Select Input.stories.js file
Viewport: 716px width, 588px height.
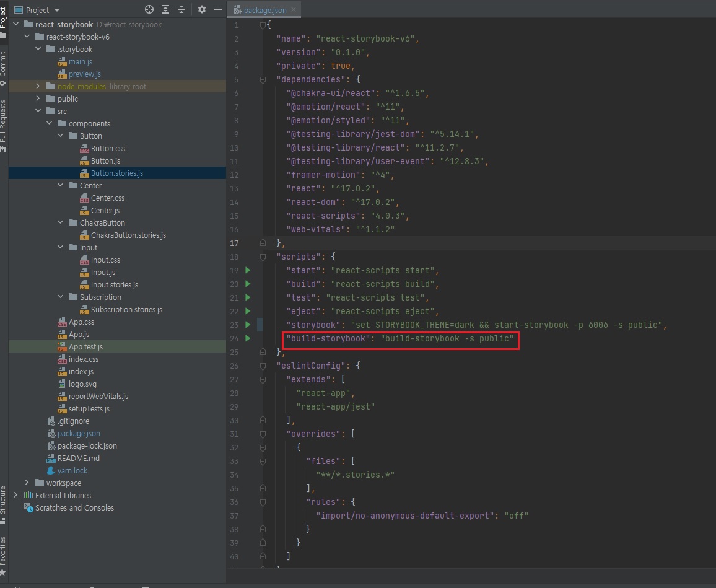(109, 284)
